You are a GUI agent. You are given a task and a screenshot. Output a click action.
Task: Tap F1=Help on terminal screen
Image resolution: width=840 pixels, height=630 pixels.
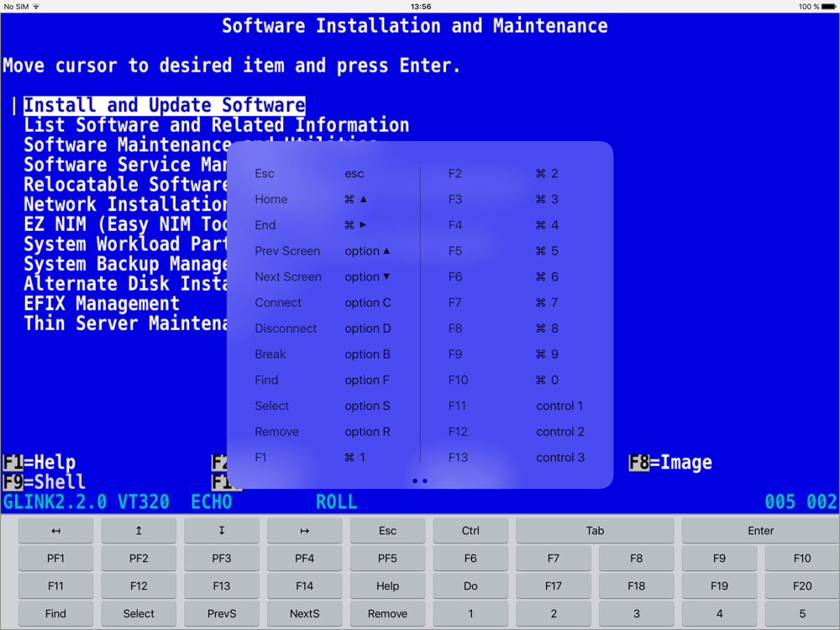click(x=39, y=462)
